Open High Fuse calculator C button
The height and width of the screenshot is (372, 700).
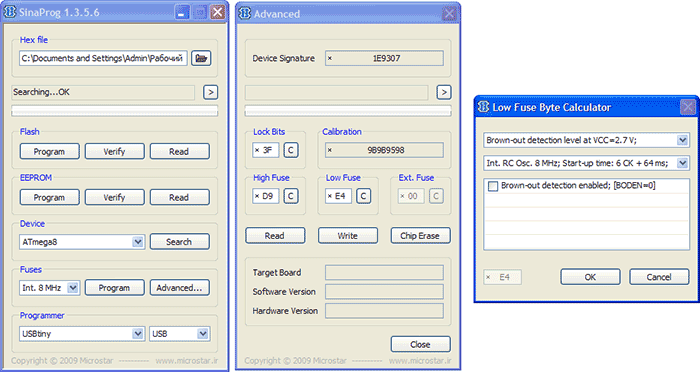[x=291, y=196]
